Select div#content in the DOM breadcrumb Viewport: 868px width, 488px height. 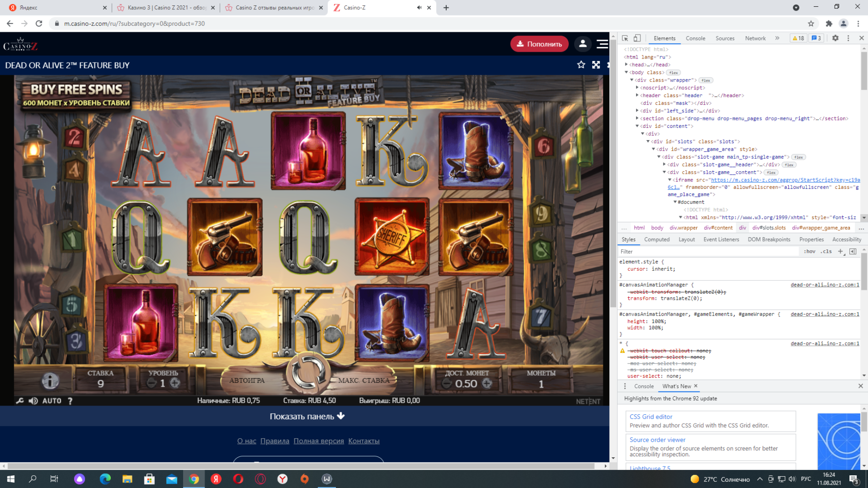tap(718, 228)
